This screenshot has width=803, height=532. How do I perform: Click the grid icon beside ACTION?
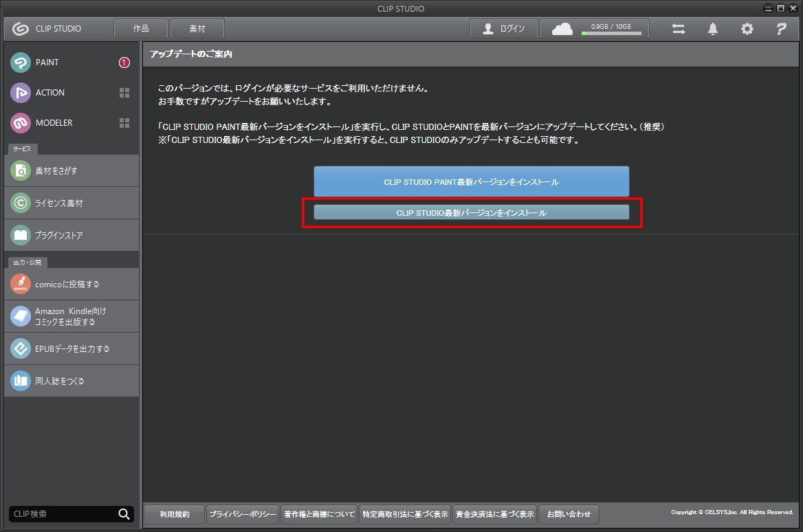pos(124,93)
